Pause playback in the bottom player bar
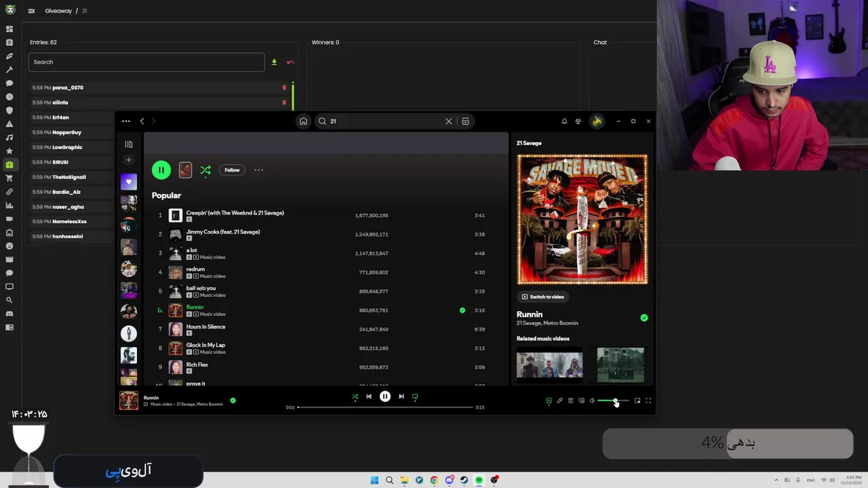 (x=385, y=396)
